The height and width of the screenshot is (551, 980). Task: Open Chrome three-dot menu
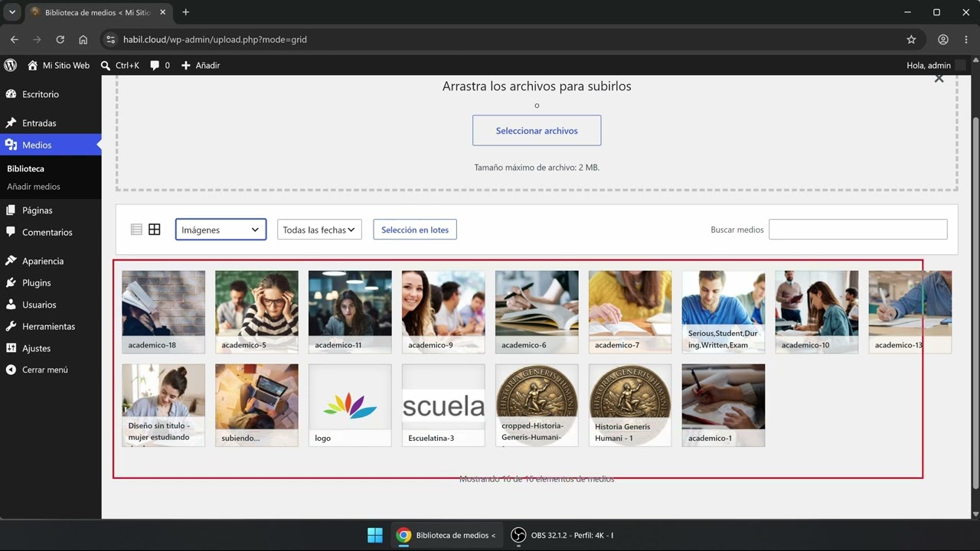966,40
